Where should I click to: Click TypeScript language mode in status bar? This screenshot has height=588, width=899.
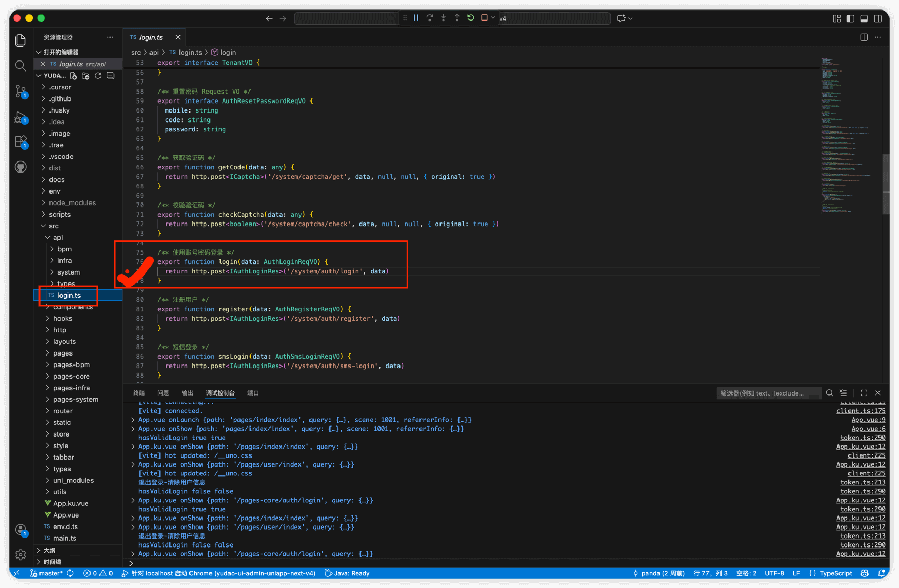tap(835, 573)
